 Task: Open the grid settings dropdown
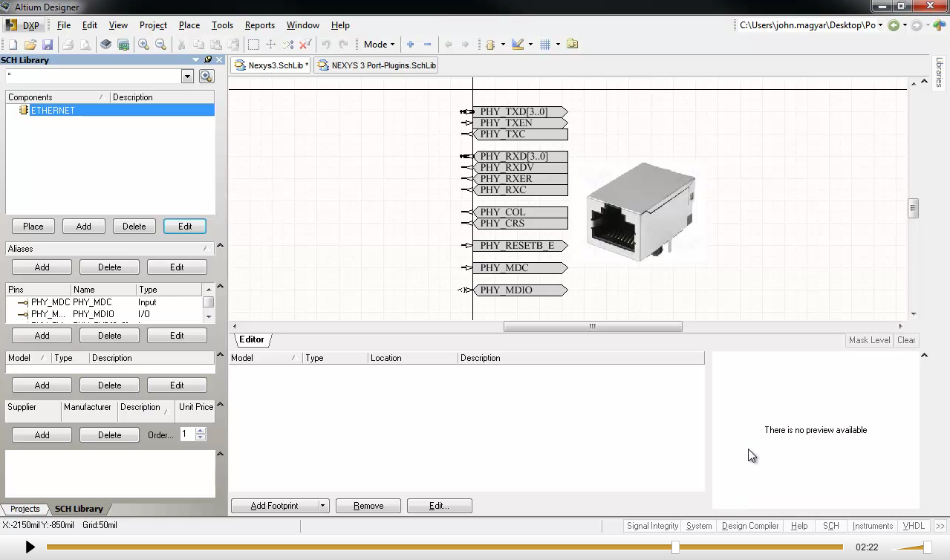(558, 45)
